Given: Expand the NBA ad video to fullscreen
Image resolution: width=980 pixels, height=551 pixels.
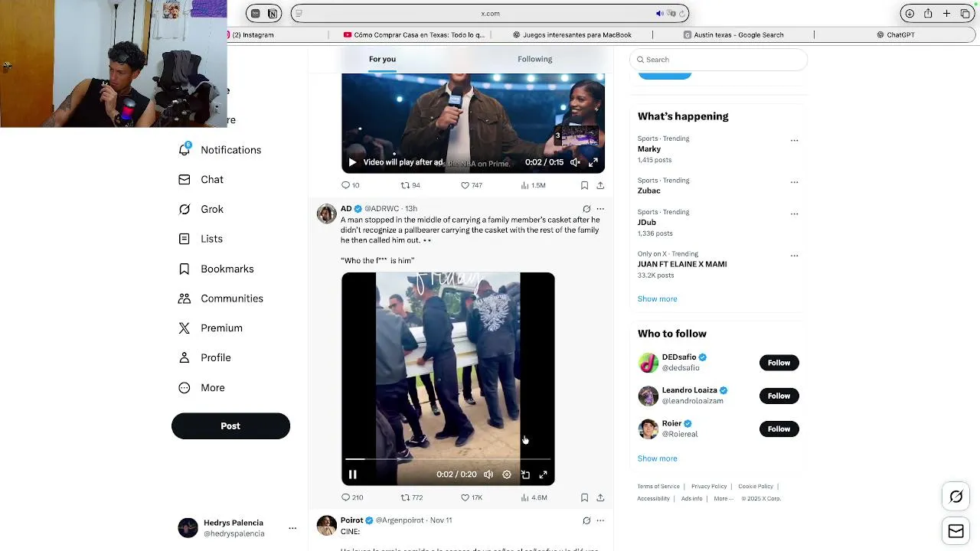Looking at the screenshot, I should (x=593, y=162).
